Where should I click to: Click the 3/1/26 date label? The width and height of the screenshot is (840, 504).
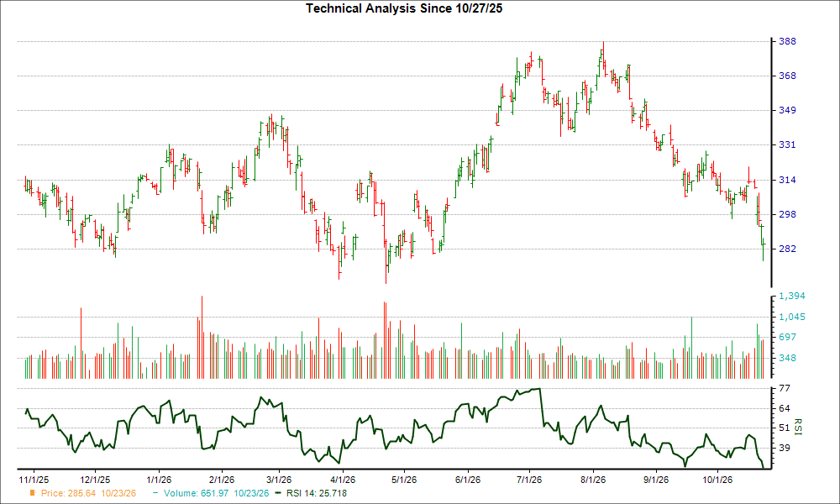279,480
